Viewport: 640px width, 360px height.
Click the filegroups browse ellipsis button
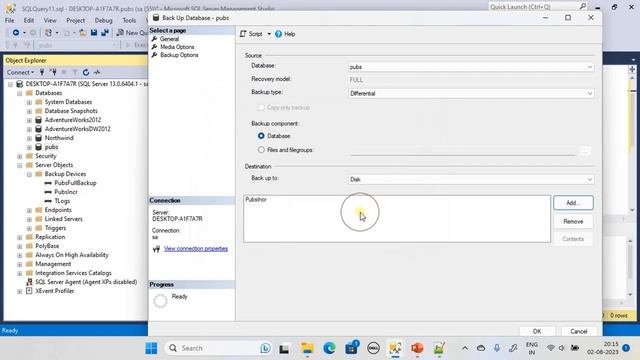585,151
